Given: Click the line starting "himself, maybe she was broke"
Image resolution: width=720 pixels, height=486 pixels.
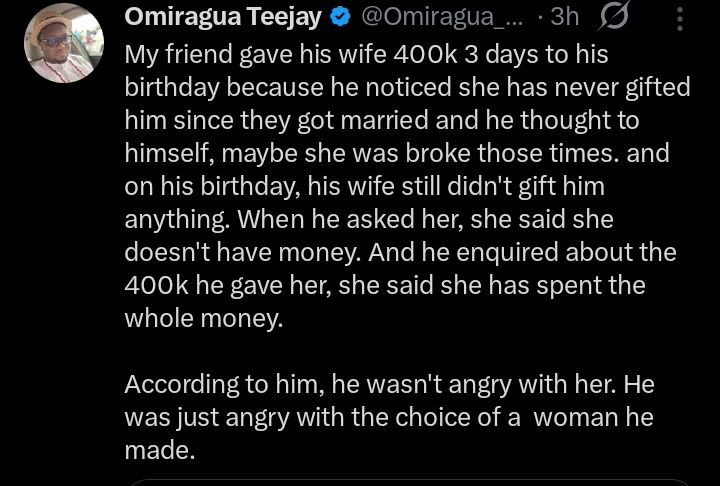Looking at the screenshot, I should point(398,153).
